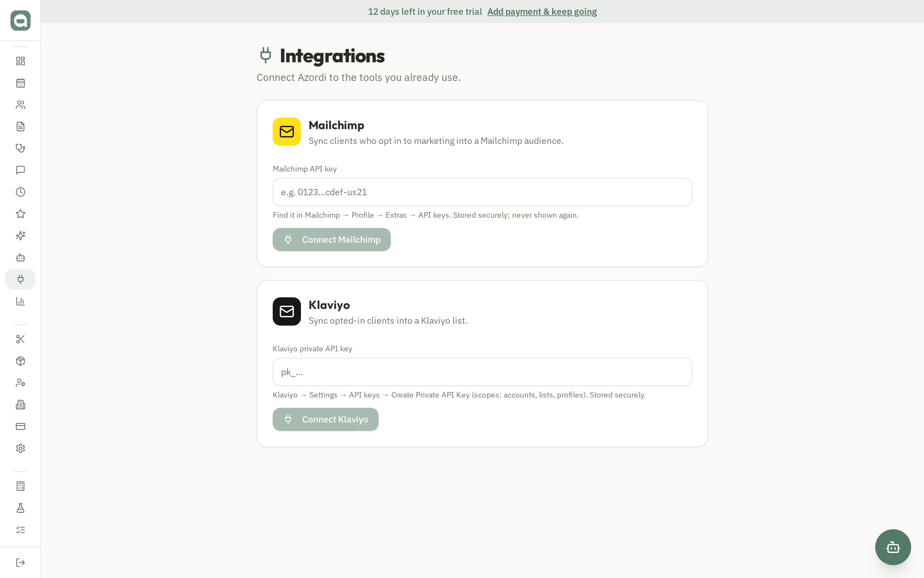The image size is (924, 578).
Task: Open the checklist tasks icon
Action: click(20, 530)
